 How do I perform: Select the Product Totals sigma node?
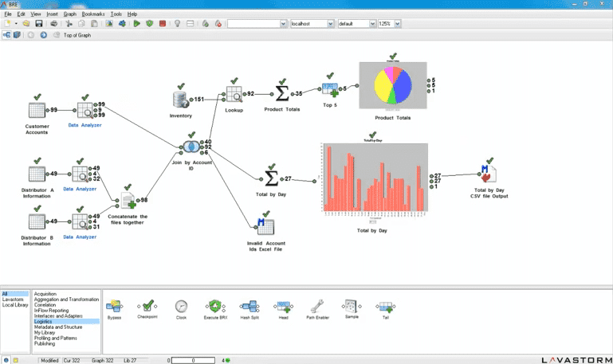281,94
